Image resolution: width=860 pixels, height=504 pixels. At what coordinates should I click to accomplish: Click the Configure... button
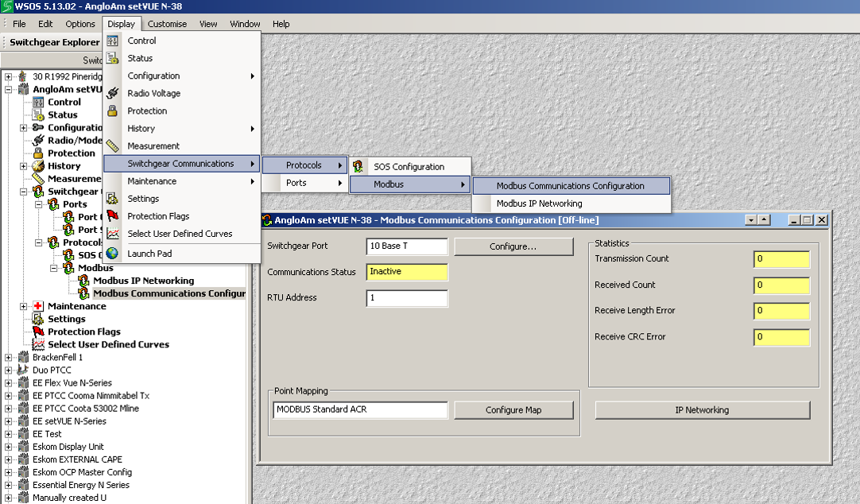point(513,246)
